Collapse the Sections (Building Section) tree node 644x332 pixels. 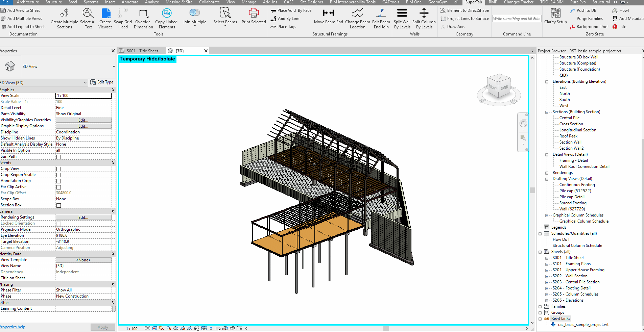point(547,112)
